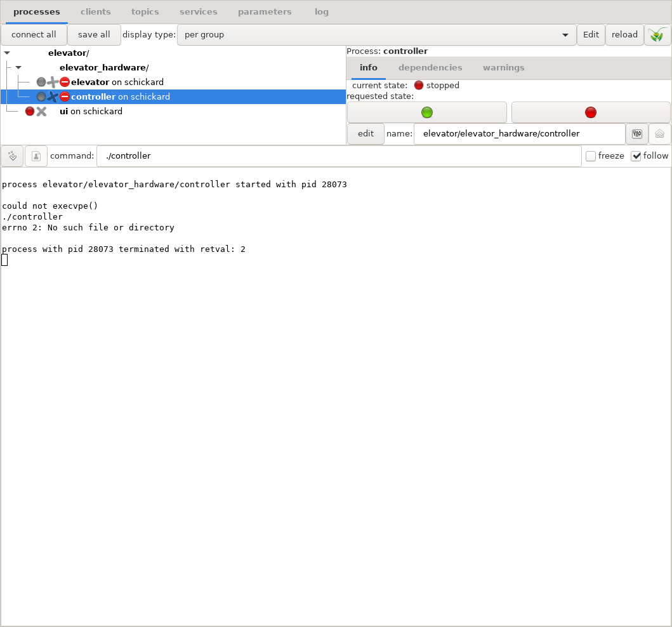Select ui on schickard row
The image size is (672, 627).
[173, 112]
